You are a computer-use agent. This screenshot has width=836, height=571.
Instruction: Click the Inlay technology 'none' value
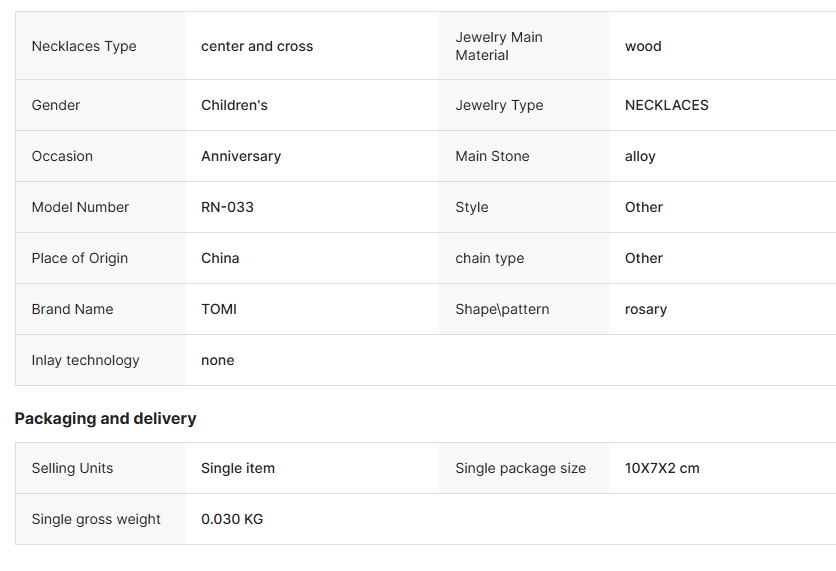(x=217, y=360)
